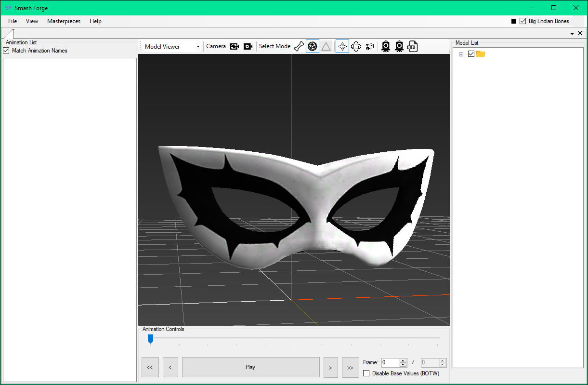Uncheck the model folder visibility checkbox
This screenshot has width=588, height=385.
[x=470, y=53]
